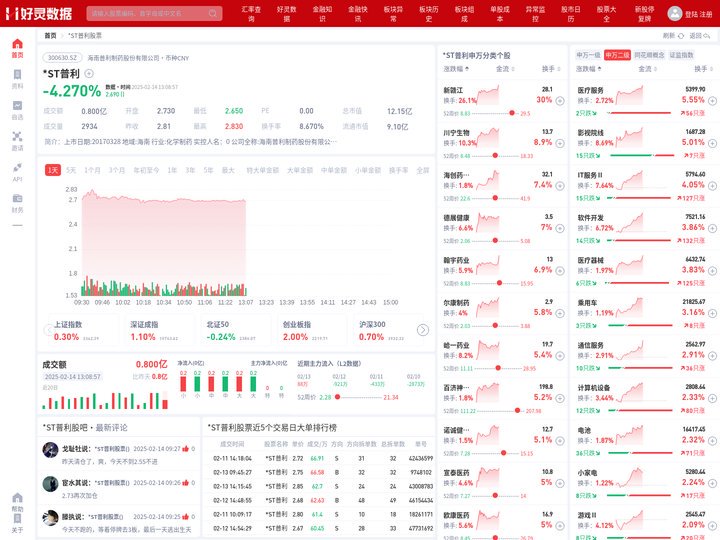Image resolution: width=720 pixels, height=540 pixels.
Task: Open 沪深300 index card
Action: pyautogui.click(x=386, y=331)
